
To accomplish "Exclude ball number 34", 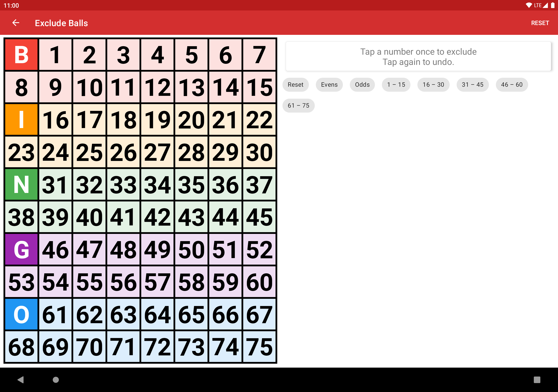I will pyautogui.click(x=157, y=185).
